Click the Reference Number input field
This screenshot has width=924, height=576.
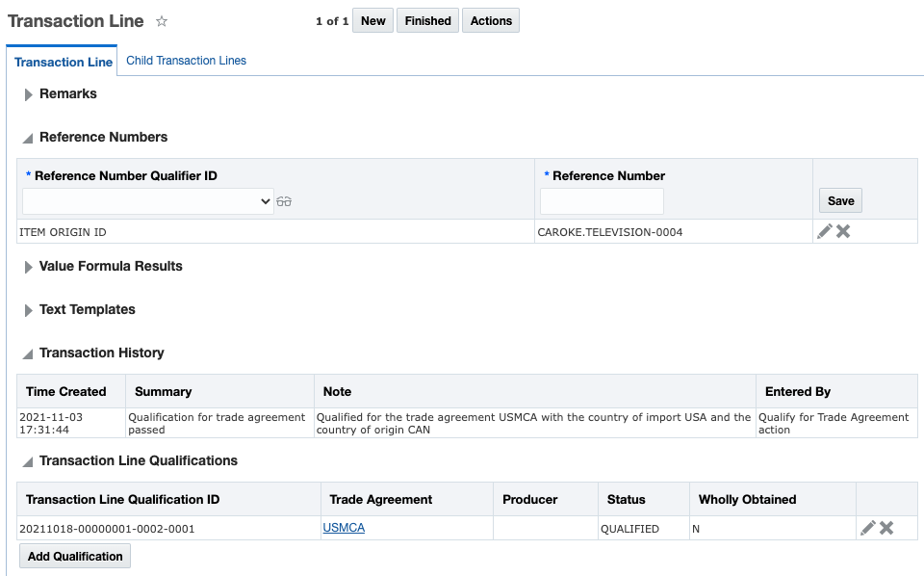602,201
